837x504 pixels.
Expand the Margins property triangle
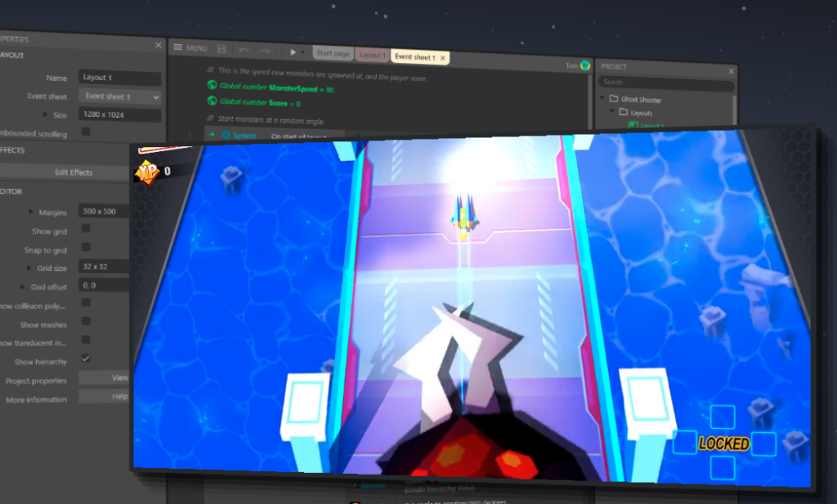click(x=30, y=212)
